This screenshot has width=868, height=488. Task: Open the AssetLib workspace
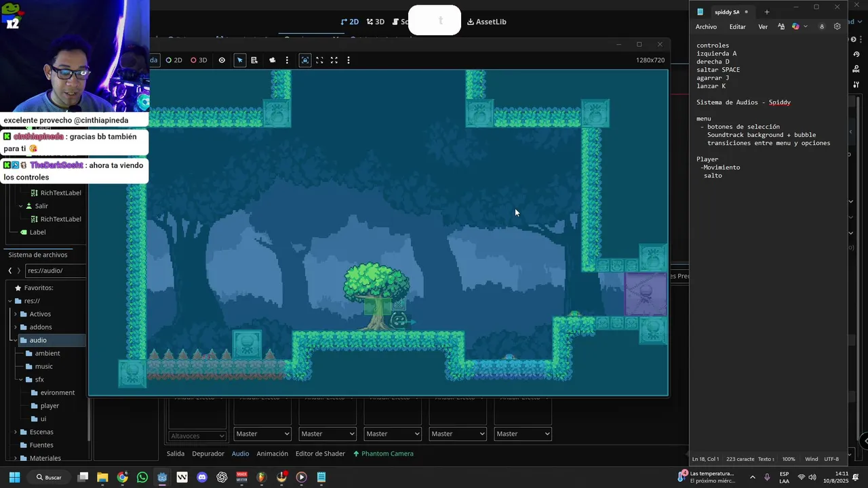(x=487, y=22)
